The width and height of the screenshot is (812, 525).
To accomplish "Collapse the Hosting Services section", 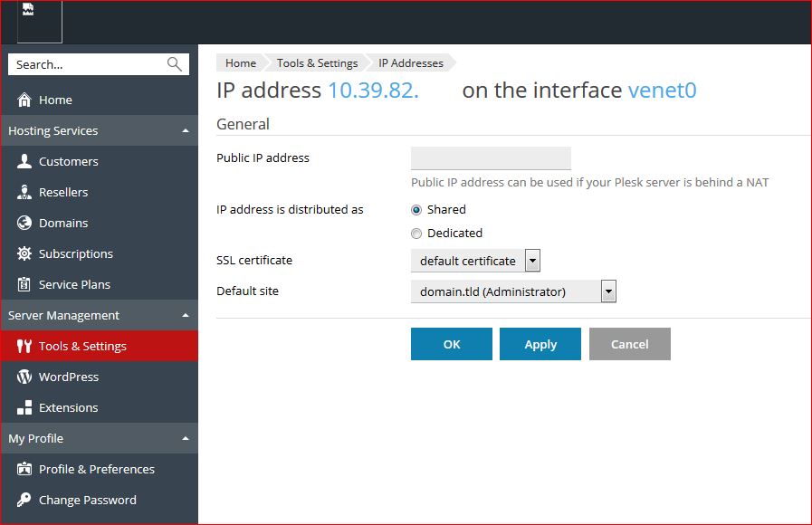I will pos(186,131).
